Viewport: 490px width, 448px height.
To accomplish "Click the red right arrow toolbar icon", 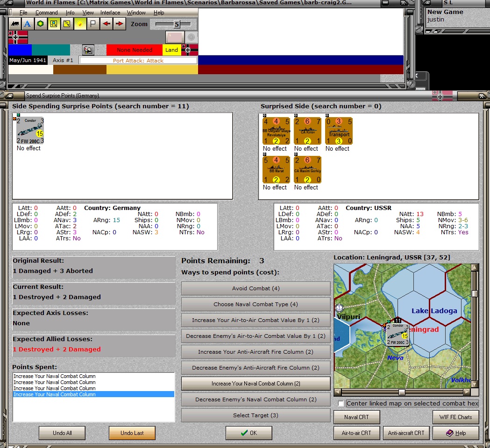I will click(120, 24).
